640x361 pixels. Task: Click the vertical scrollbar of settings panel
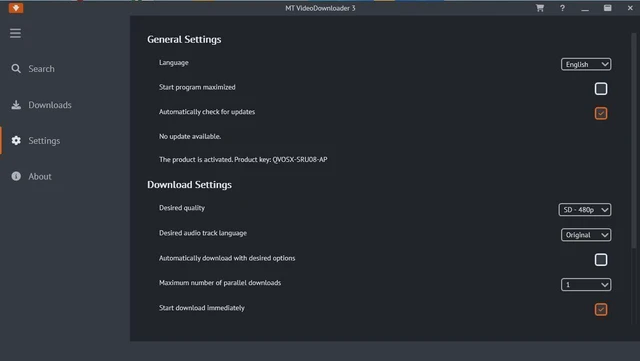pyautogui.click(x=633, y=141)
